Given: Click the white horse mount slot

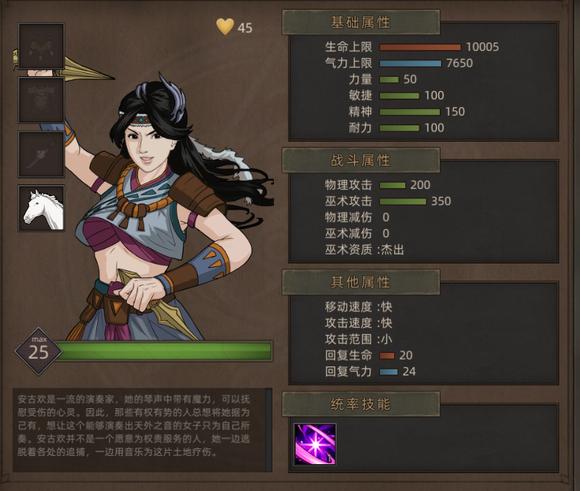Looking at the screenshot, I should click(41, 208).
